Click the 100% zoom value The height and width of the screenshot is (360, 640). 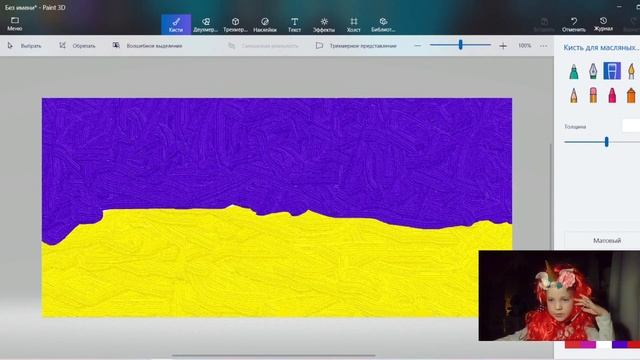click(x=524, y=46)
